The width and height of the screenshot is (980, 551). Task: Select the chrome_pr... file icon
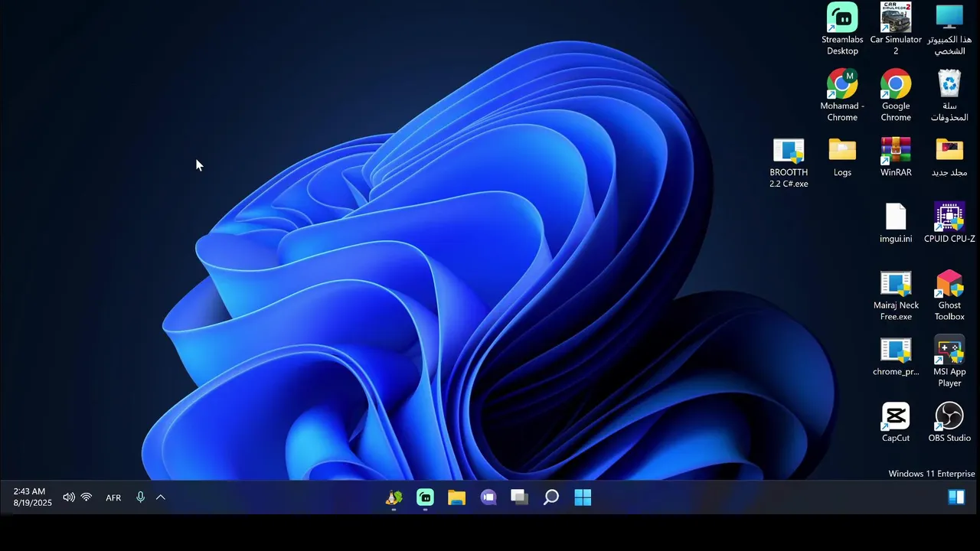click(896, 357)
